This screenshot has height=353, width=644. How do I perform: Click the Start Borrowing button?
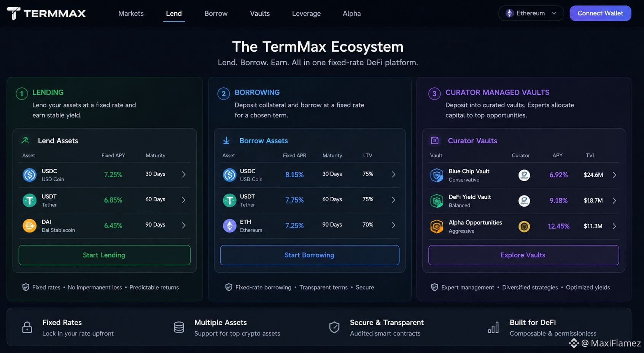click(310, 255)
